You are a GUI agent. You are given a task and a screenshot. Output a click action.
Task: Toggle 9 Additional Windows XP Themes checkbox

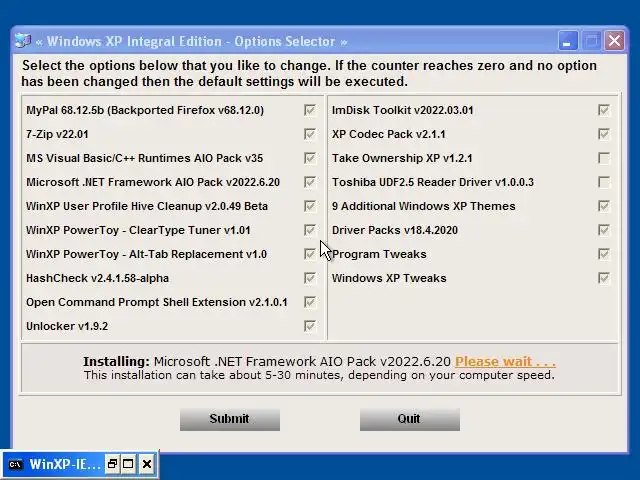click(x=604, y=206)
